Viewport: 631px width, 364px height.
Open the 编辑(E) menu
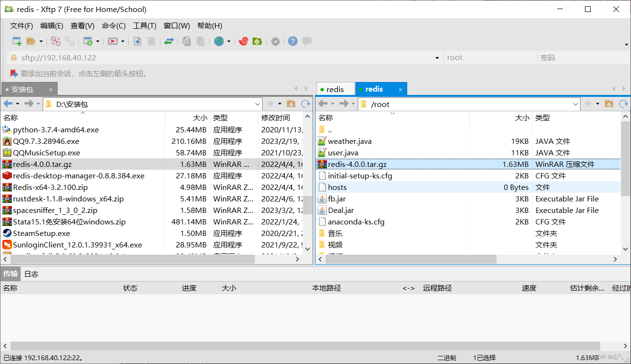pos(52,26)
